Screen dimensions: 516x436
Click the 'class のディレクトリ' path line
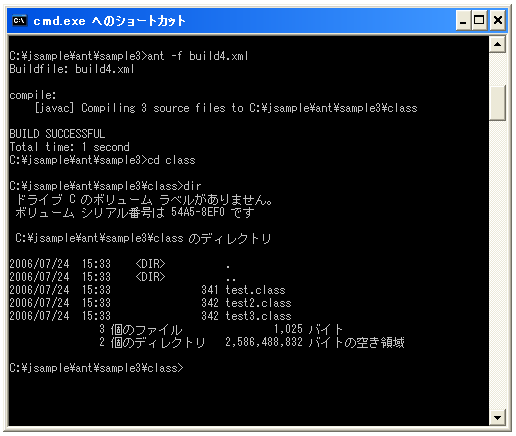pyautogui.click(x=143, y=238)
